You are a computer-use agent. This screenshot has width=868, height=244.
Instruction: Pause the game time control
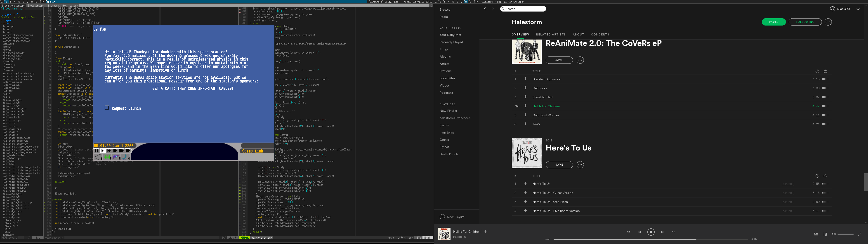point(97,151)
